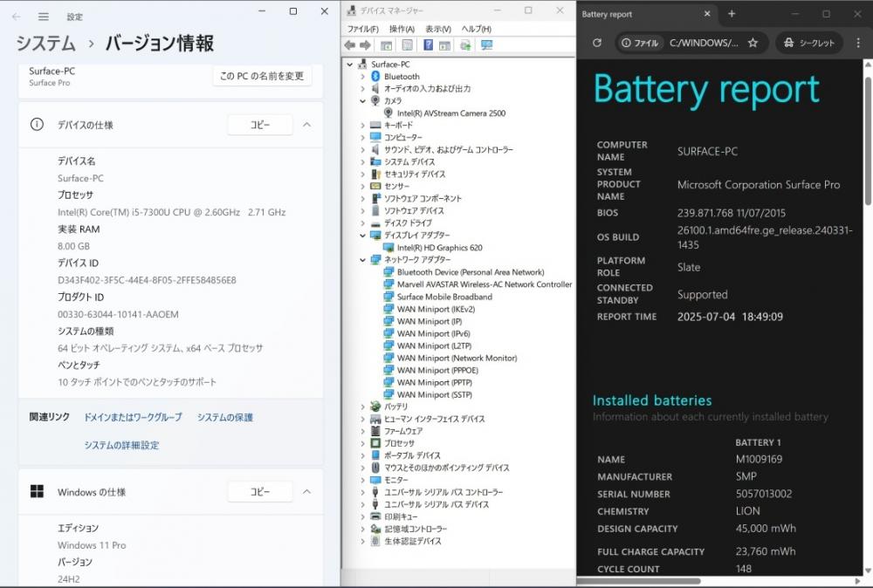Collapse the Windows の仕様 section chevron
This screenshot has height=588, width=873.
306,492
